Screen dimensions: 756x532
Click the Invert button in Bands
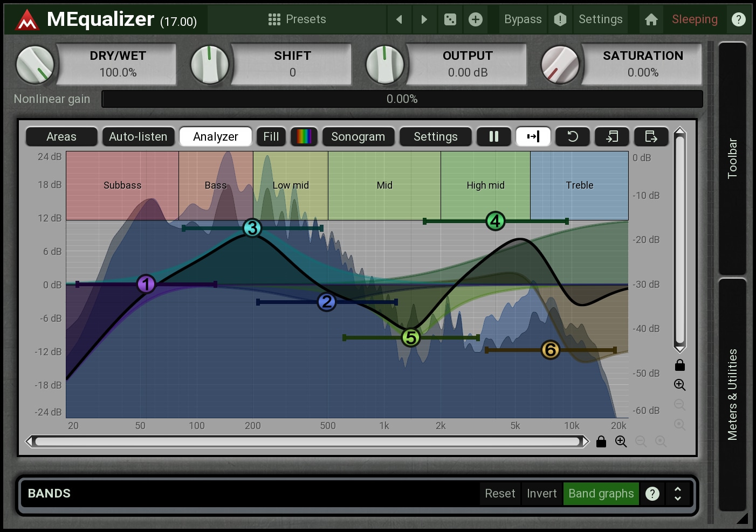click(541, 493)
